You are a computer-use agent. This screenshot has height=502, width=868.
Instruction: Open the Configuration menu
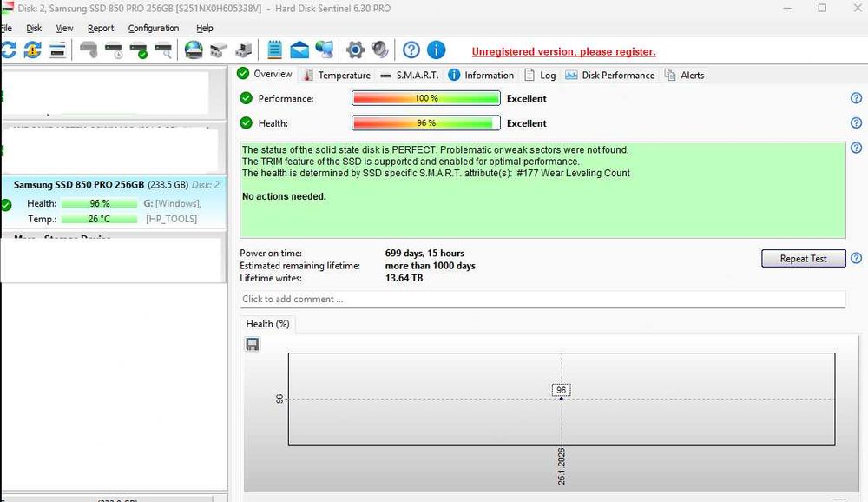[154, 28]
